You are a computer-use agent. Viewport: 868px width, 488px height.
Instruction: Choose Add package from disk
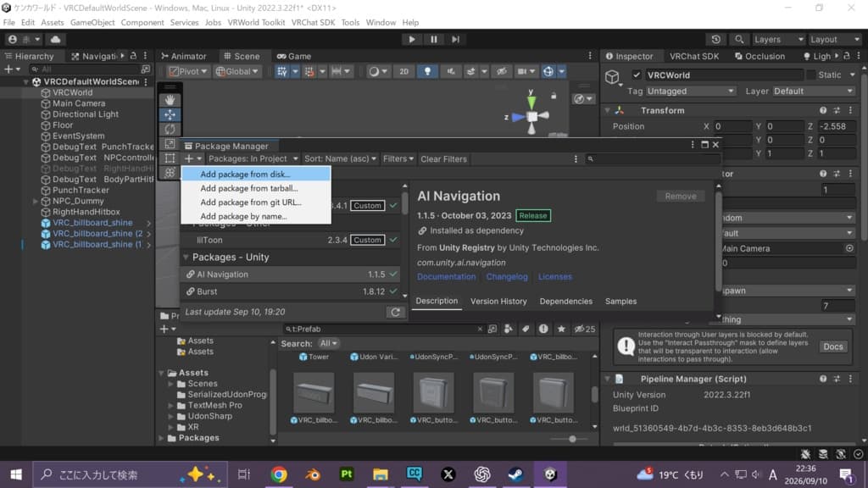point(256,174)
